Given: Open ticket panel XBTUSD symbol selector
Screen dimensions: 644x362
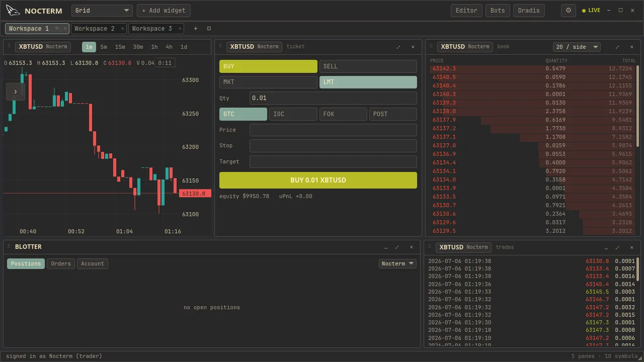Looking at the screenshot, I should (254, 47).
